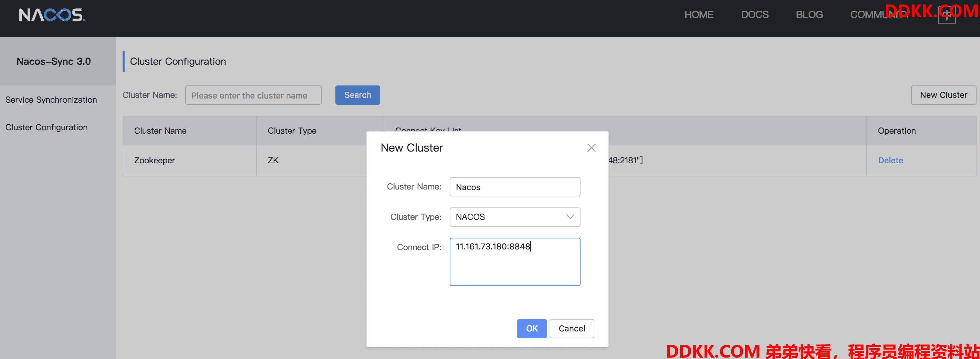980x359 pixels.
Task: Cancel the New Cluster dialog
Action: (572, 328)
